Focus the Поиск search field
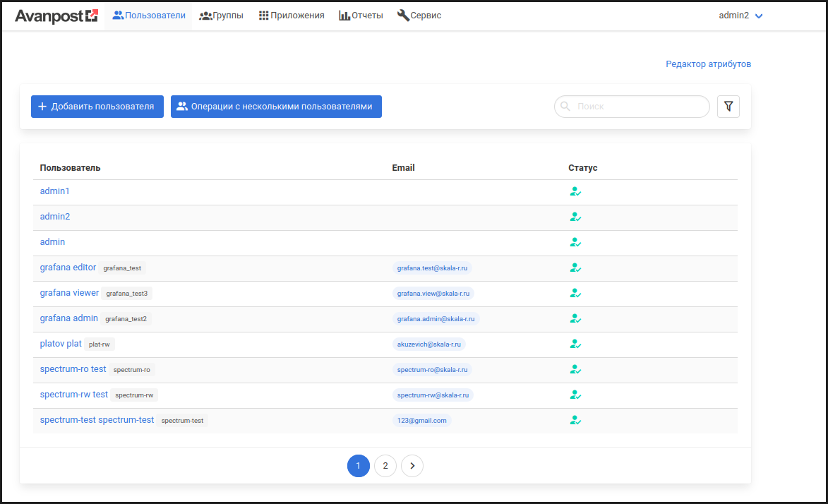This screenshot has width=828, height=504. coord(639,107)
